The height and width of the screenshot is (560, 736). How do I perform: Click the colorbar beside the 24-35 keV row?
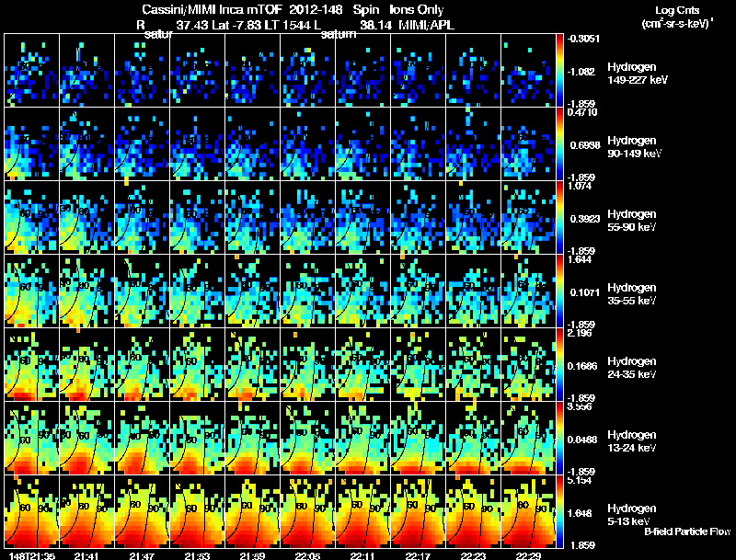coord(559,365)
